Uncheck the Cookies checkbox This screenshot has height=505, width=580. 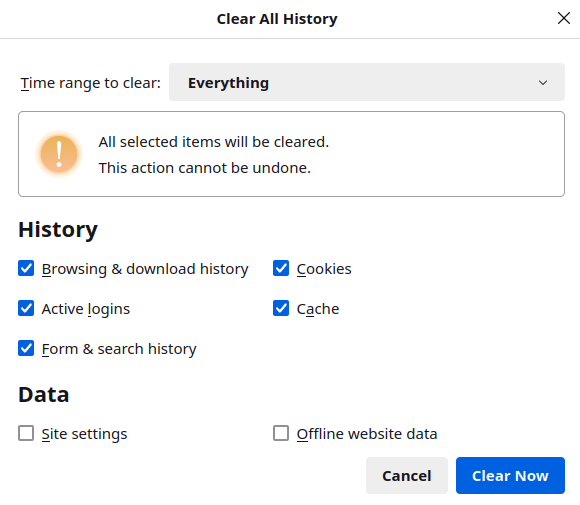281,268
